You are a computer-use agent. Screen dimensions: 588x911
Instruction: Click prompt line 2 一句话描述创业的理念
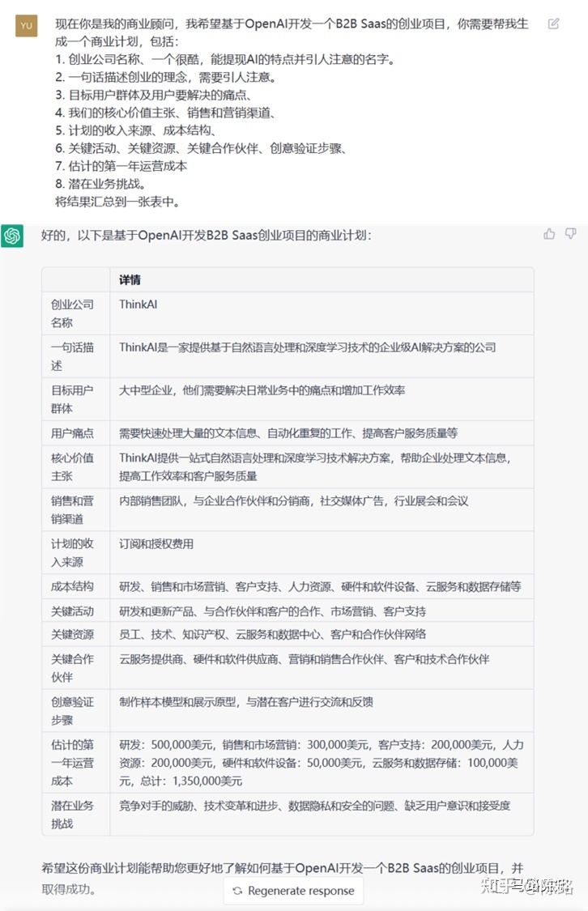[x=166, y=77]
